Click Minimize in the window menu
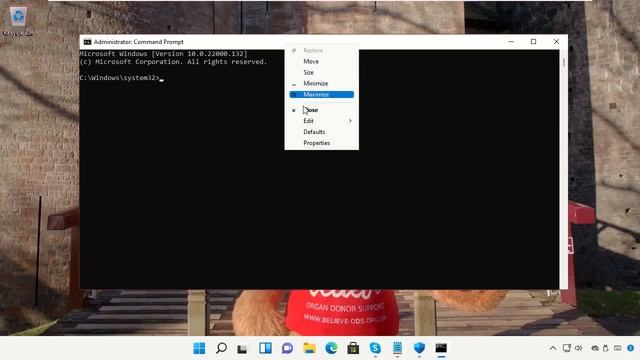 321,83
